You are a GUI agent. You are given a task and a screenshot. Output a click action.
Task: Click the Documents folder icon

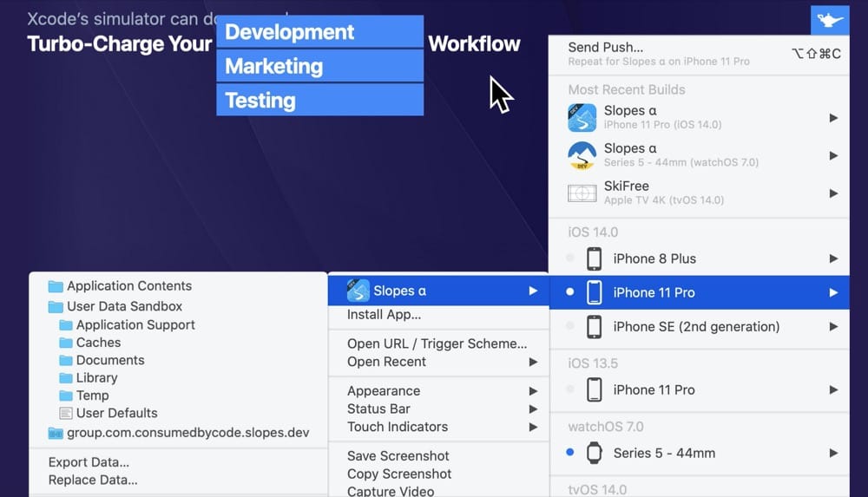click(66, 360)
